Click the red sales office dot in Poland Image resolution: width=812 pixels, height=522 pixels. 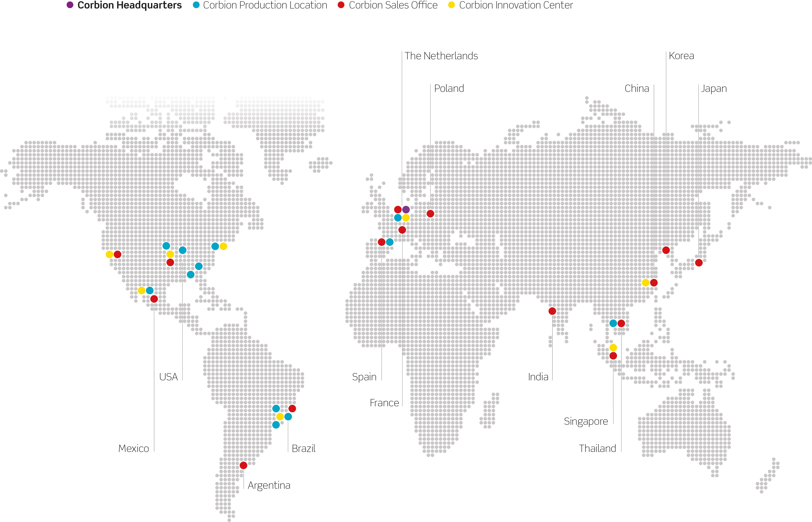point(430,214)
